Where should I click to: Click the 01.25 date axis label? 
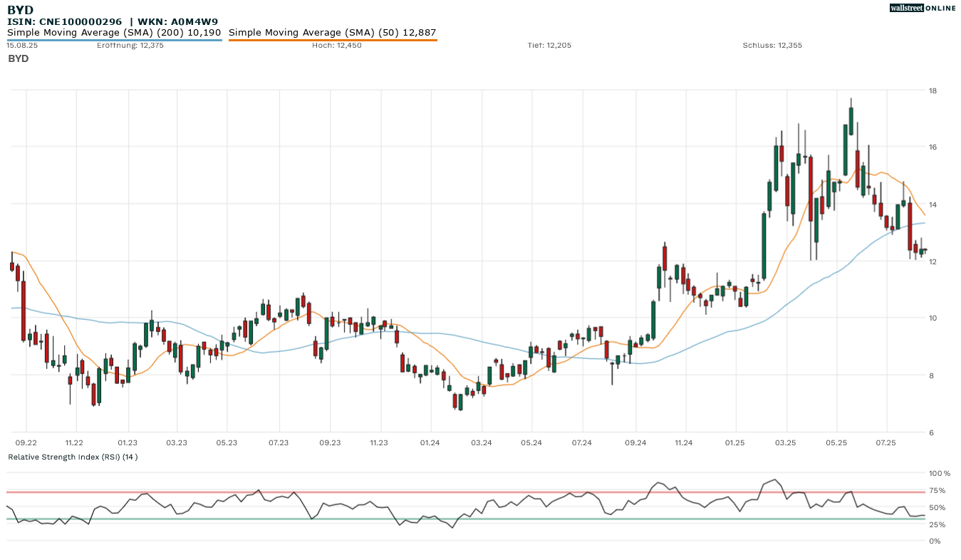pyautogui.click(x=734, y=443)
